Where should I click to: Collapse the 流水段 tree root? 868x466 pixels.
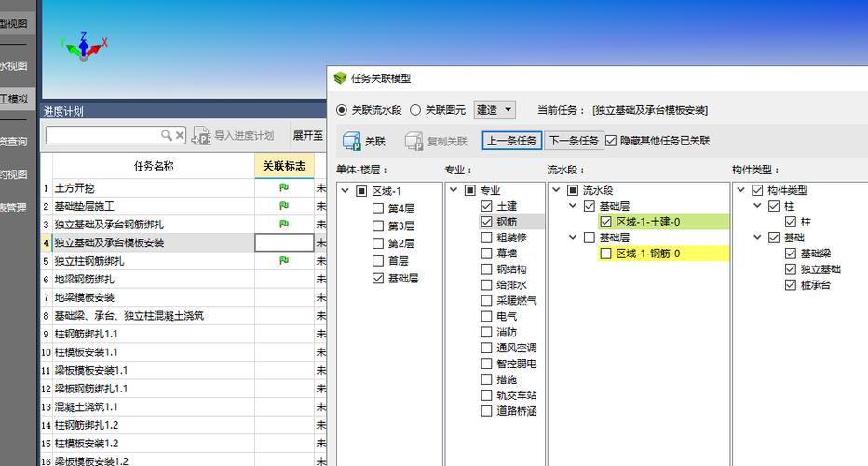pos(556,190)
